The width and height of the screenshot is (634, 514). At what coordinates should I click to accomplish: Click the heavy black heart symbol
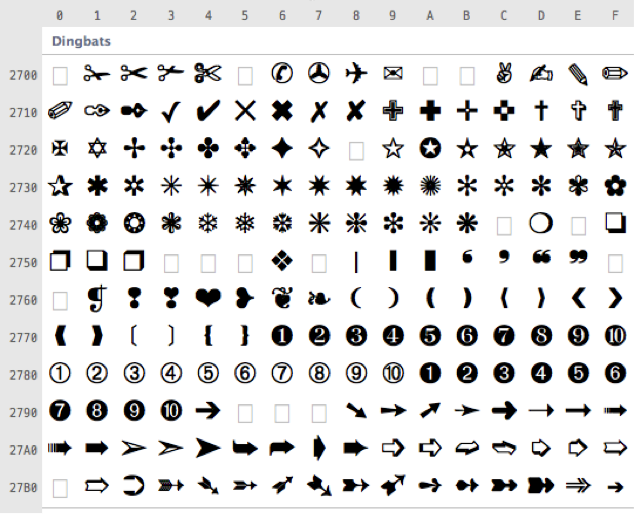[x=208, y=298]
